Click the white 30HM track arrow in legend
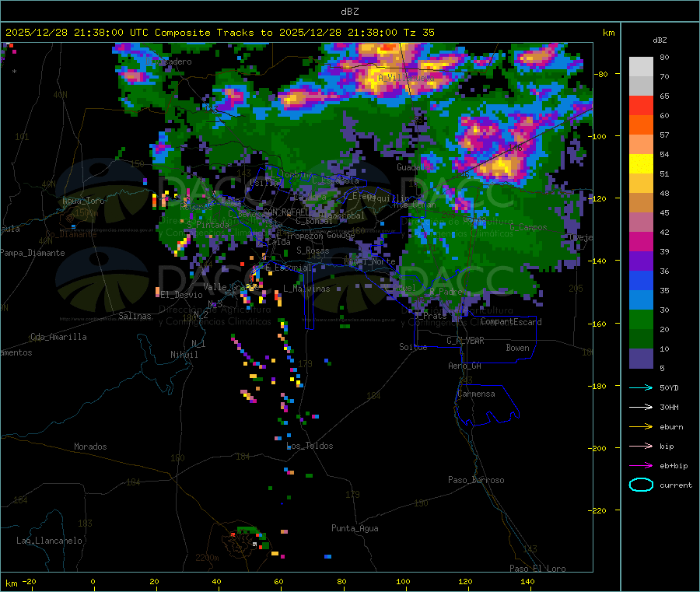700x592 pixels. coord(641,407)
